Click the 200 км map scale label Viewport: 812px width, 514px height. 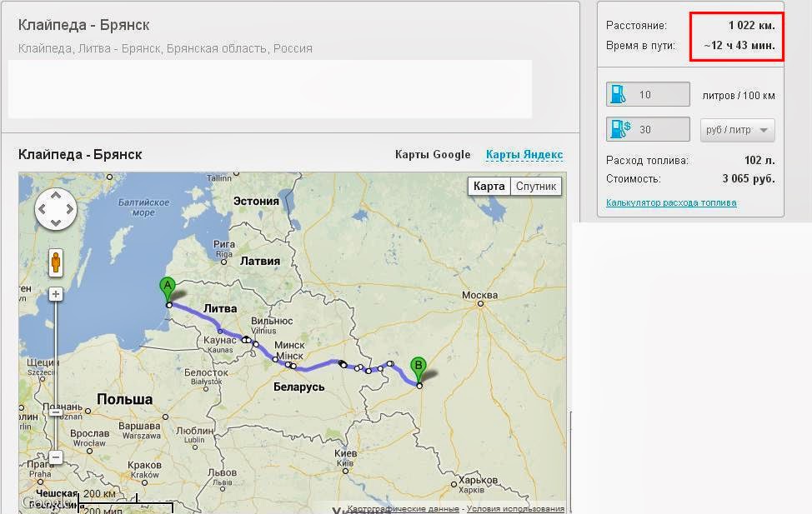tap(99, 493)
